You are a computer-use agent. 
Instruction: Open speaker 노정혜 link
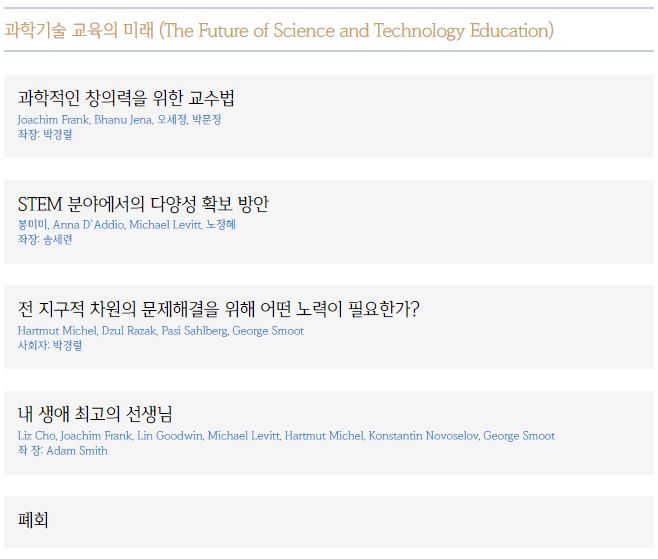221,225
